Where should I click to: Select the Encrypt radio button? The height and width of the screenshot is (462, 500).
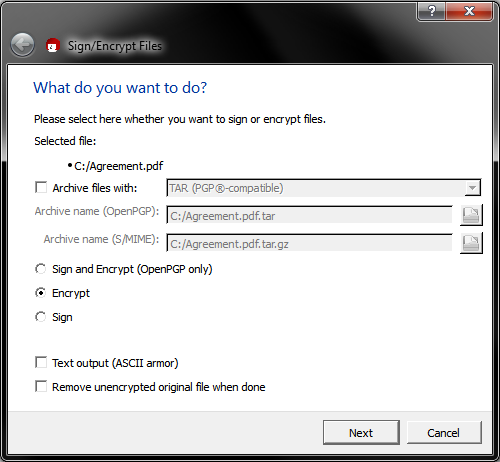[41, 293]
